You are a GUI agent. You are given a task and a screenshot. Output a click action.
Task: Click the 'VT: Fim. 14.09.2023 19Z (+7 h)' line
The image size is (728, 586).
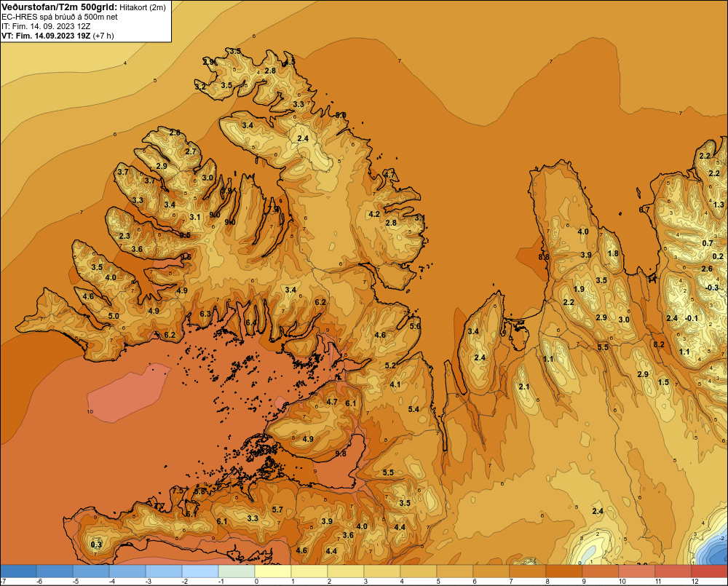(x=58, y=36)
